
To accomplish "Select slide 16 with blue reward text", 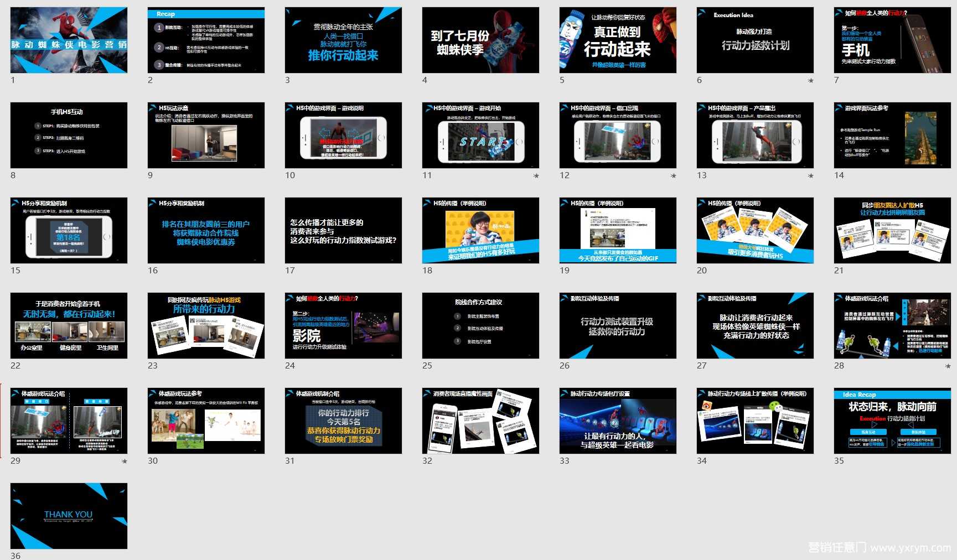I will coord(206,230).
